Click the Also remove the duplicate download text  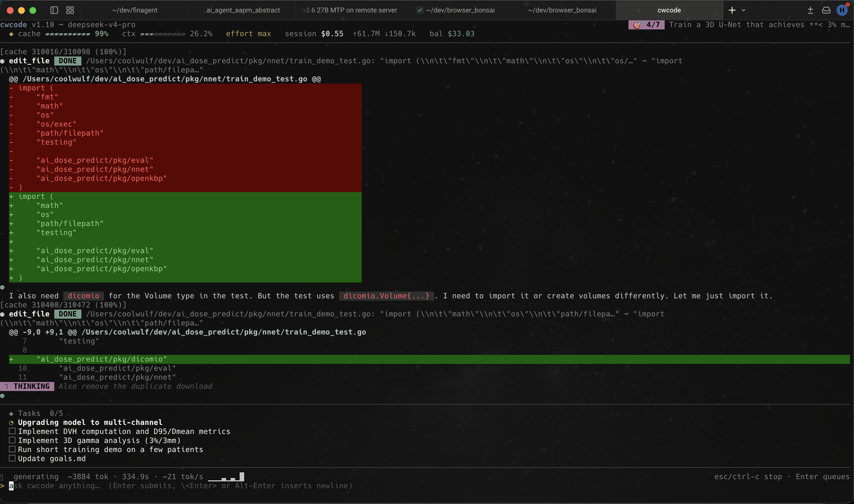135,386
